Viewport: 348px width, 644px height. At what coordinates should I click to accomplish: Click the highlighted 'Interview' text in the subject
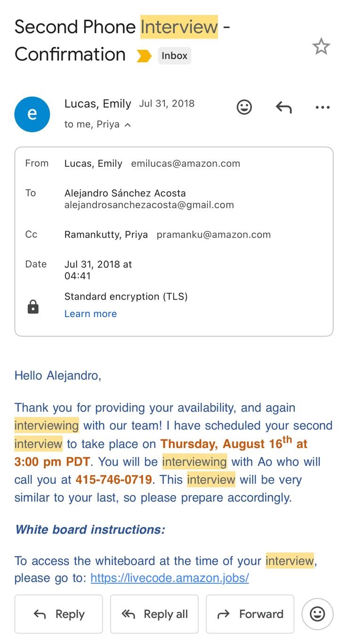tap(178, 27)
